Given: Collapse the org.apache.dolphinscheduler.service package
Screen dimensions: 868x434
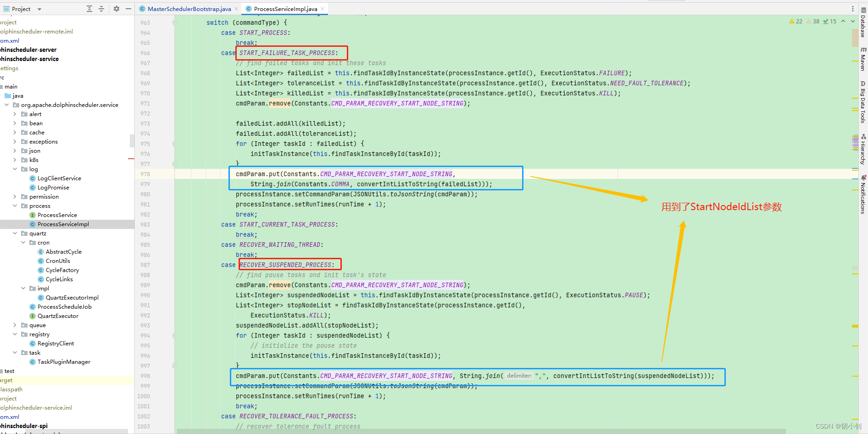Looking at the screenshot, I should pos(7,105).
